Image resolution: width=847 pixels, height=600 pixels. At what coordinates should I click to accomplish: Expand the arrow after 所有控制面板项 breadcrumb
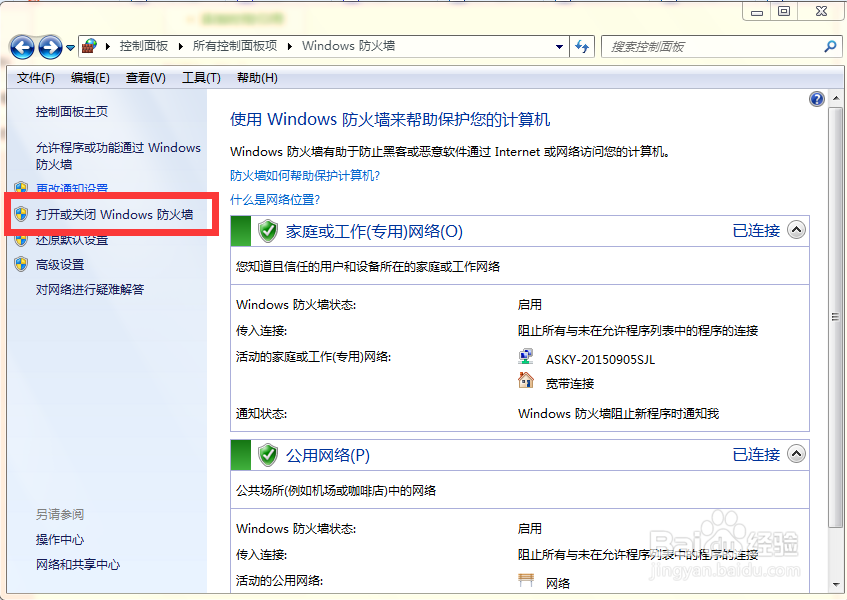point(290,46)
